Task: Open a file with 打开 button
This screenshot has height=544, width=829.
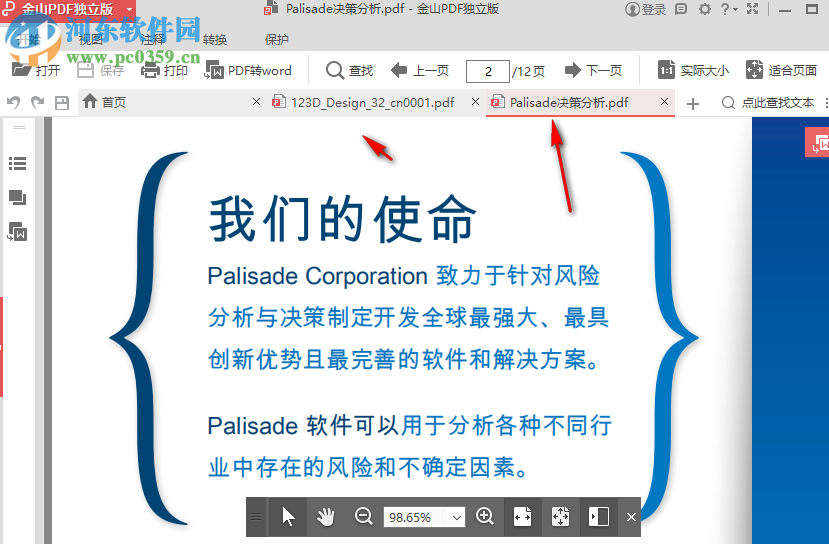Action: point(36,70)
